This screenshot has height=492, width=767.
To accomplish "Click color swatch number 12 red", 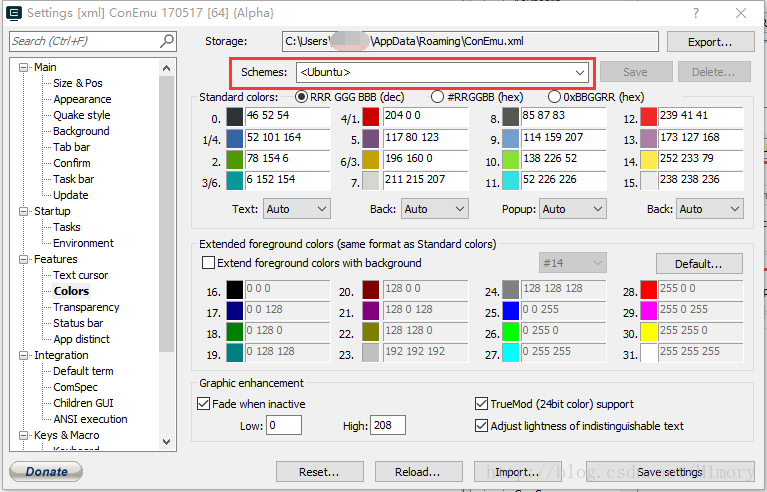I will click(649, 117).
